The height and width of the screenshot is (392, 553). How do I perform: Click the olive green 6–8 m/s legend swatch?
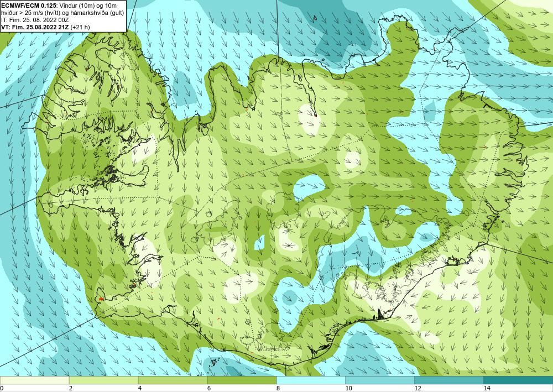[242, 380]
